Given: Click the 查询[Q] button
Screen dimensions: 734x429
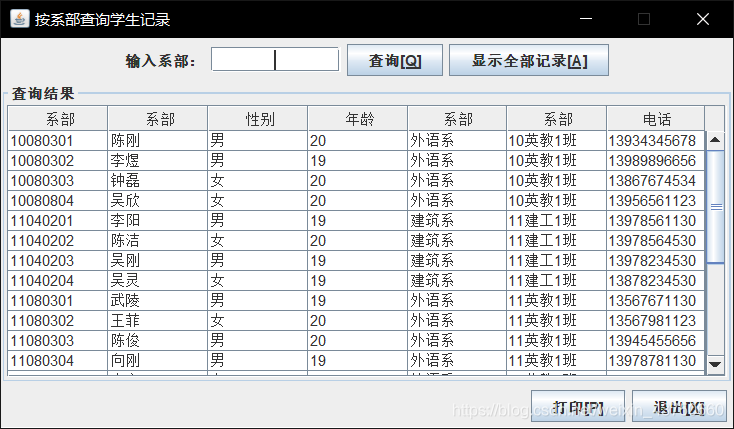Looking at the screenshot, I should tap(395, 60).
